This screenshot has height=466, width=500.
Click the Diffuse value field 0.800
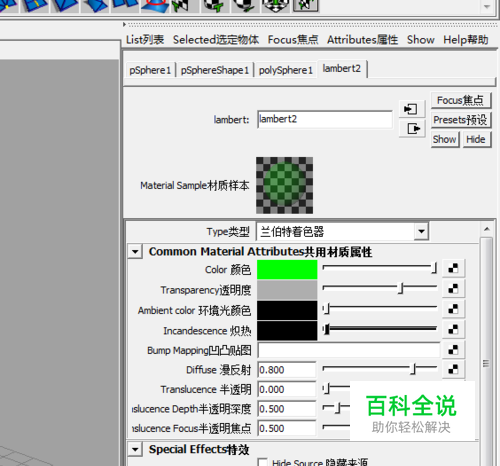[287, 370]
